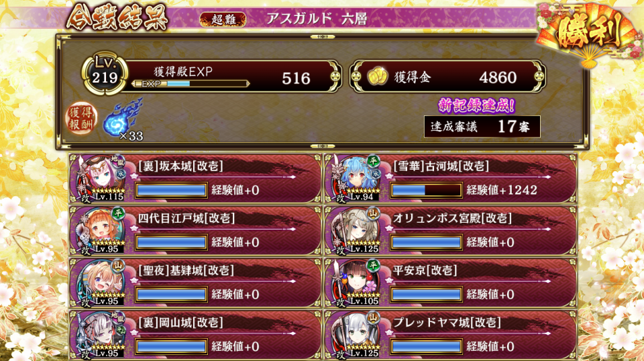
Task: Click the 新記録達成! banner text
Action: tap(476, 105)
